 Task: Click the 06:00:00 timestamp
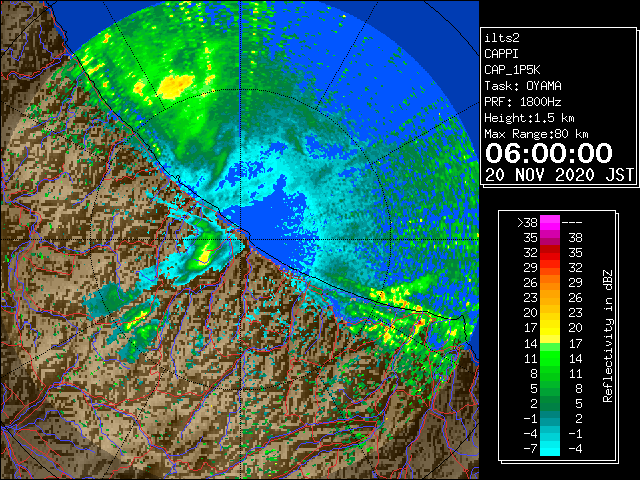[549, 153]
